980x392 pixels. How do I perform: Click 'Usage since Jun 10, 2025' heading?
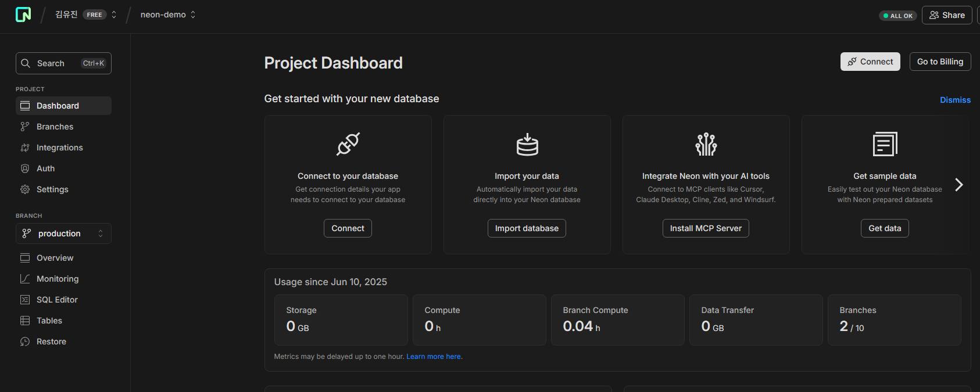point(331,282)
